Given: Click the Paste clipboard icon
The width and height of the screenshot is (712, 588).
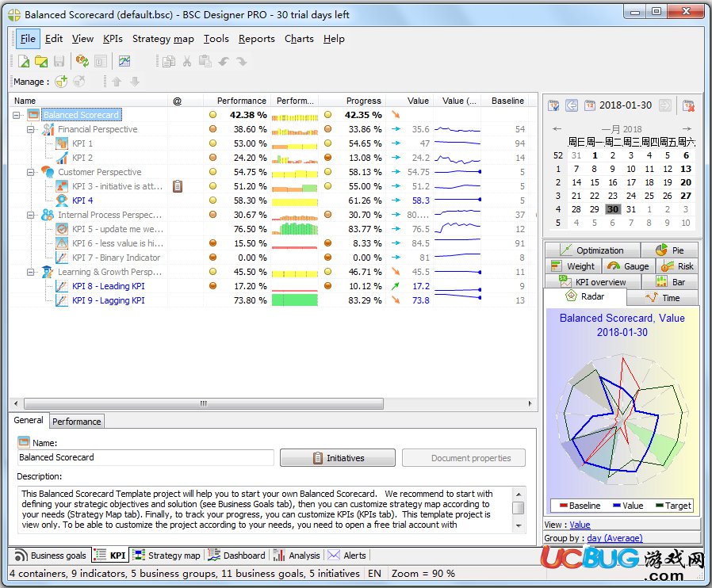Looking at the screenshot, I should [x=205, y=61].
